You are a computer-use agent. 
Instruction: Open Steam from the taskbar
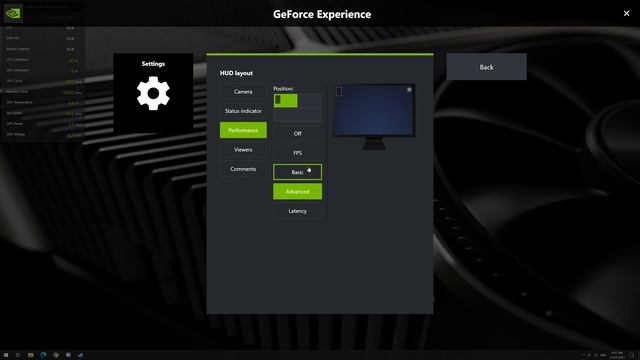[80, 355]
